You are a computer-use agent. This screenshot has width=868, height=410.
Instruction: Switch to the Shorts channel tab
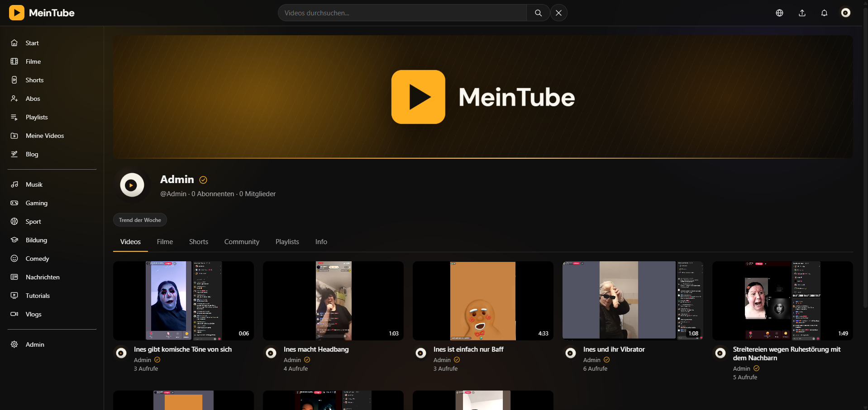pyautogui.click(x=199, y=242)
